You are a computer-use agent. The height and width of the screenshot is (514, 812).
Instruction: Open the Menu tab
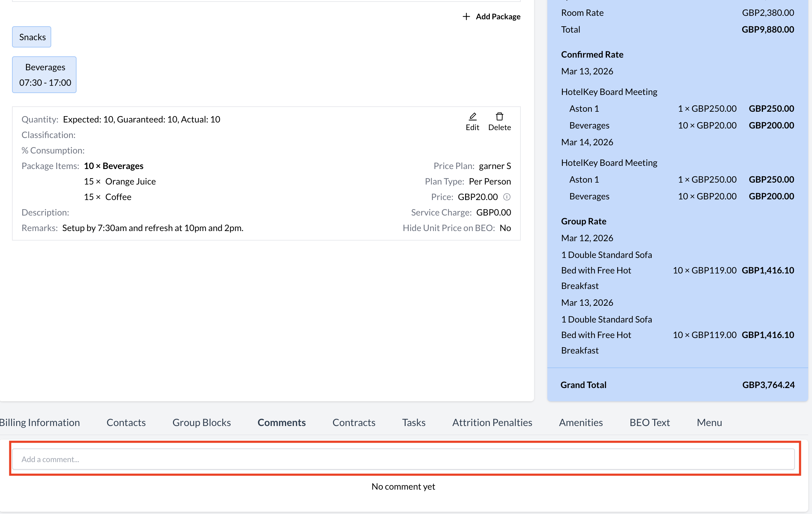click(x=709, y=422)
